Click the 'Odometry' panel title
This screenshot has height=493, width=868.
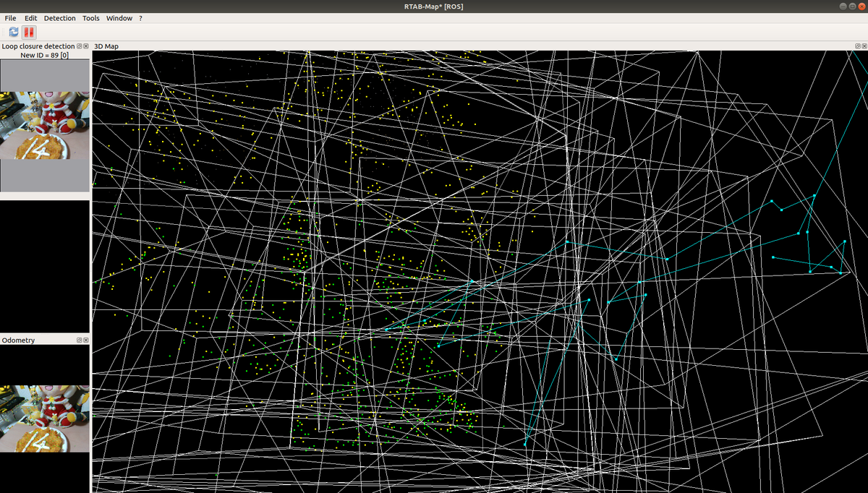point(18,340)
